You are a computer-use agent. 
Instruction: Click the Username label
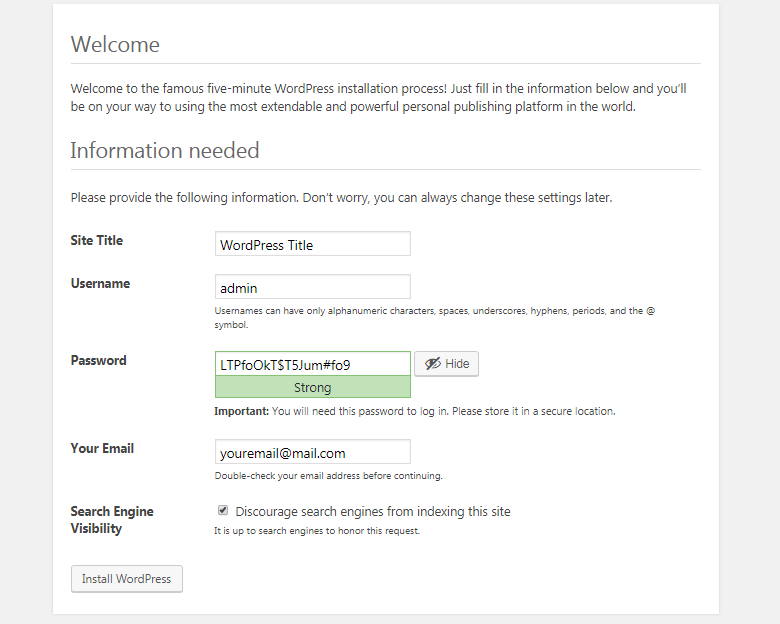click(x=100, y=284)
